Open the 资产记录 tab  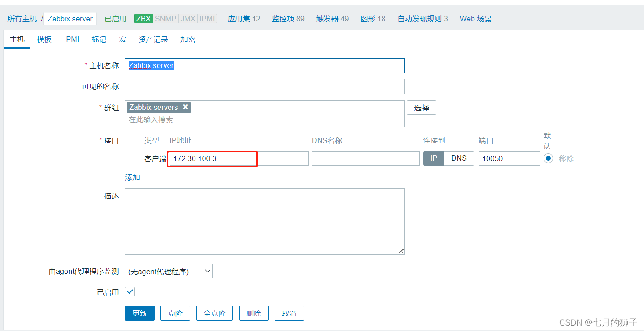(x=153, y=40)
